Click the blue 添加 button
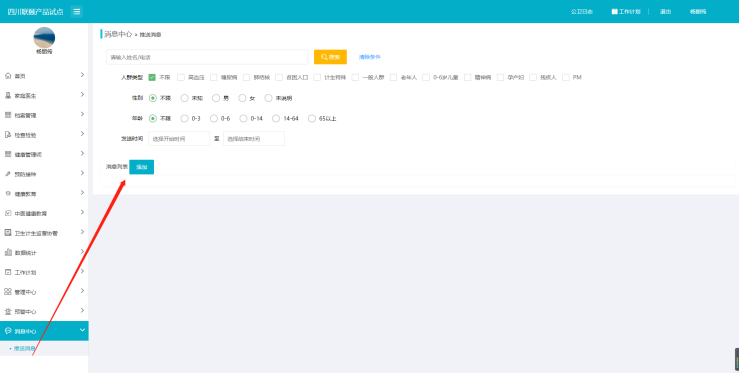The width and height of the screenshot is (740, 374). (x=142, y=167)
